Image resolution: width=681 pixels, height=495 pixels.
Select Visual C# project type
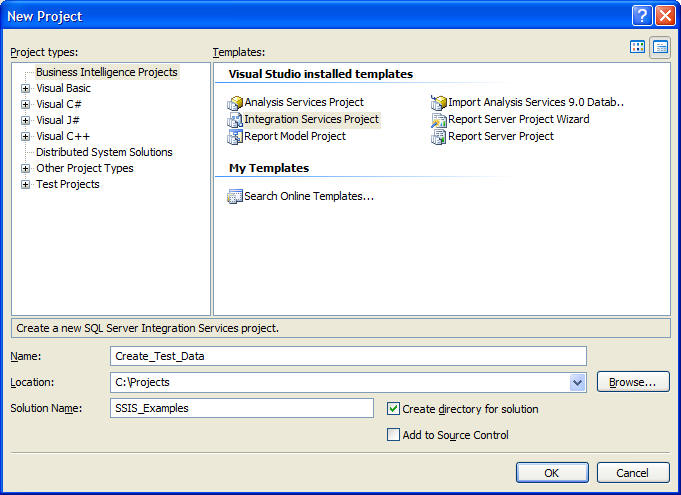59,104
